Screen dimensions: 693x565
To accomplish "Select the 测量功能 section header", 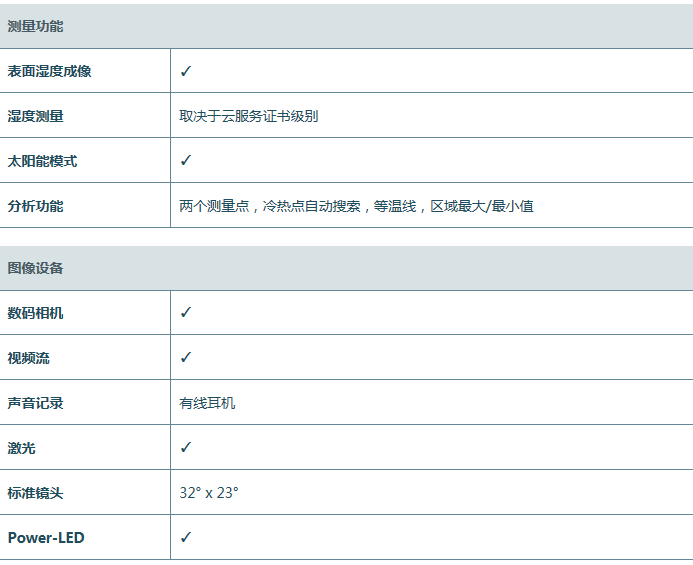I will point(35,26).
